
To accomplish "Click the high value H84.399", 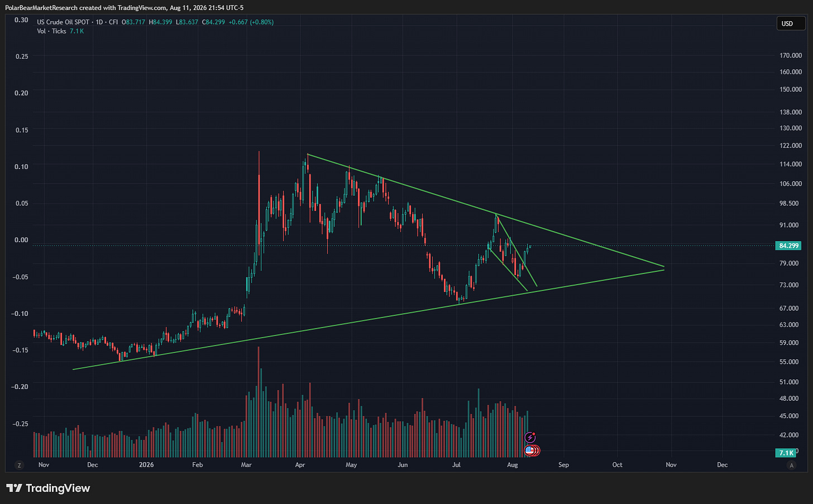I will pos(160,22).
